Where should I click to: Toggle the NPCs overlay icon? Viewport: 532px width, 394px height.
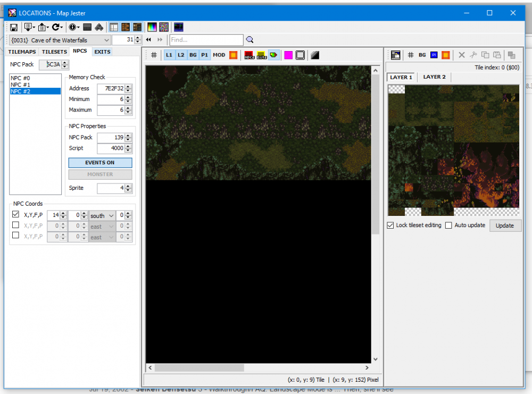(x=249, y=55)
